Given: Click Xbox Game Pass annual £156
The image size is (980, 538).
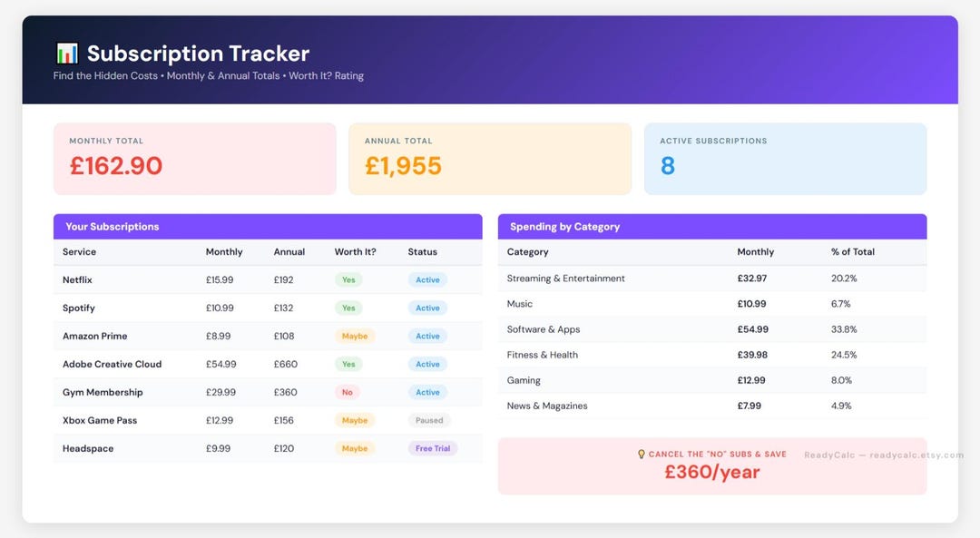Looking at the screenshot, I should tap(284, 421).
